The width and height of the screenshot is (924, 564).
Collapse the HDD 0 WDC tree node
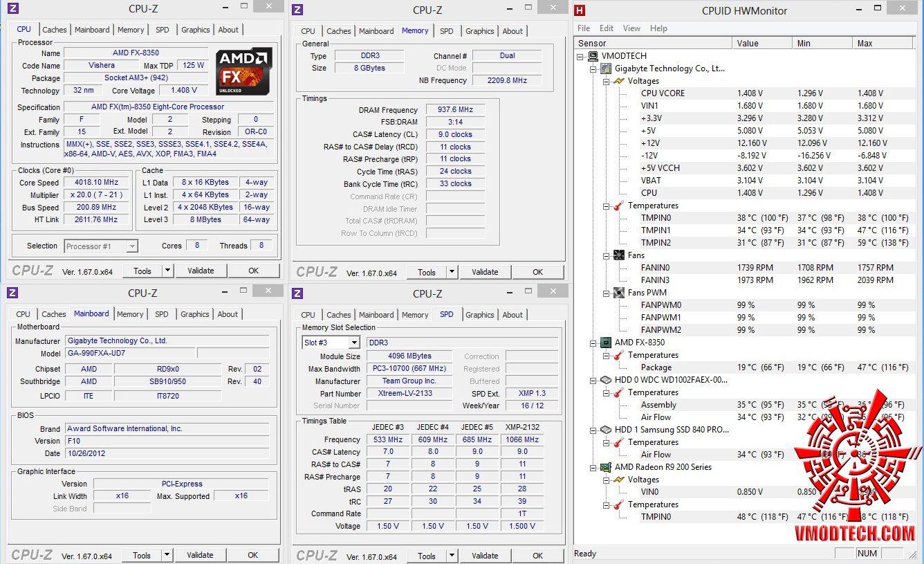593,380
